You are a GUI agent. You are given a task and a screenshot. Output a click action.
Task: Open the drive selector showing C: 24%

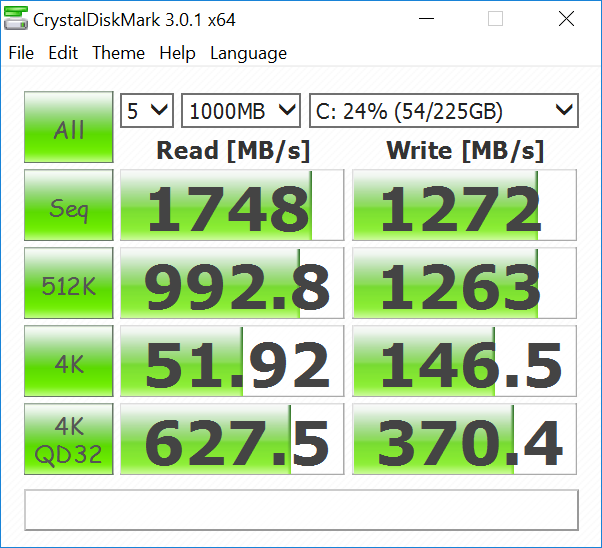click(x=444, y=111)
